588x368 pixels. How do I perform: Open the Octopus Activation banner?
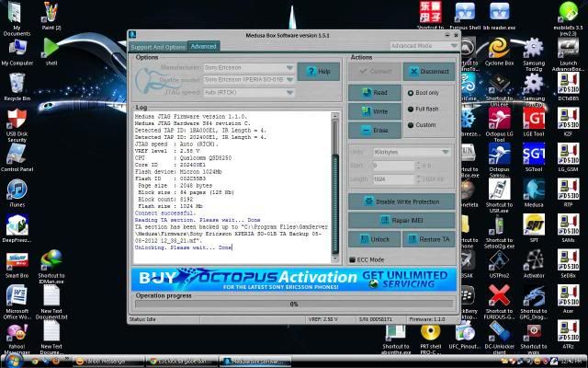[294, 279]
